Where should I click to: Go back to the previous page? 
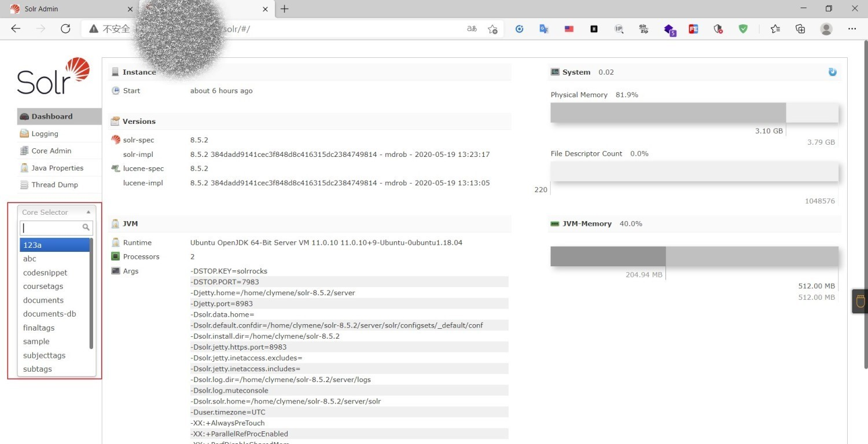tap(16, 29)
